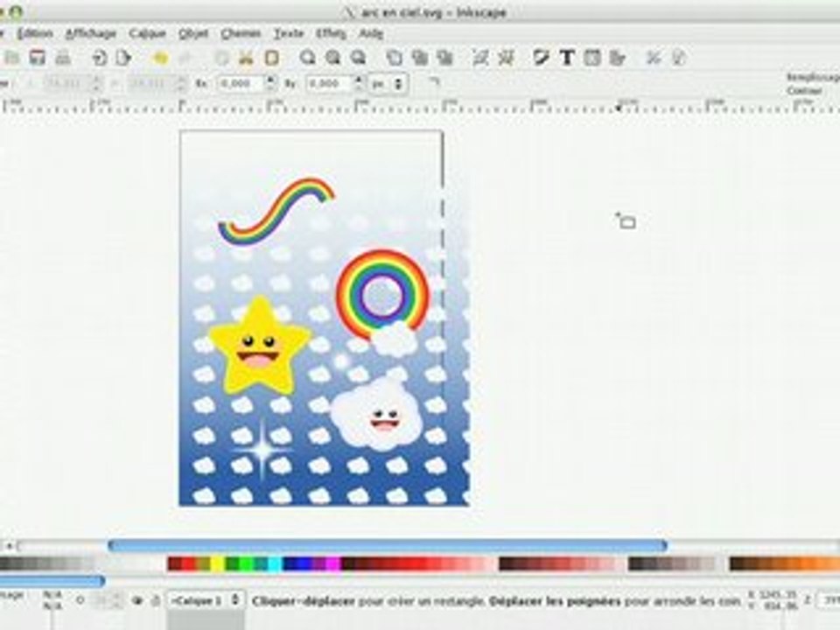Open the Align and Distribute icon
The image size is (840, 630).
[x=618, y=58]
